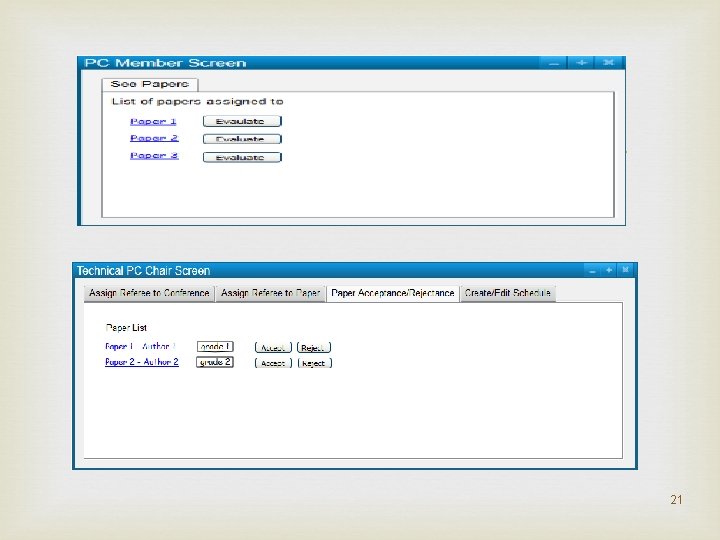Reject Paper 1 - Author 1
This screenshot has height=540, width=720.
[x=314, y=348]
